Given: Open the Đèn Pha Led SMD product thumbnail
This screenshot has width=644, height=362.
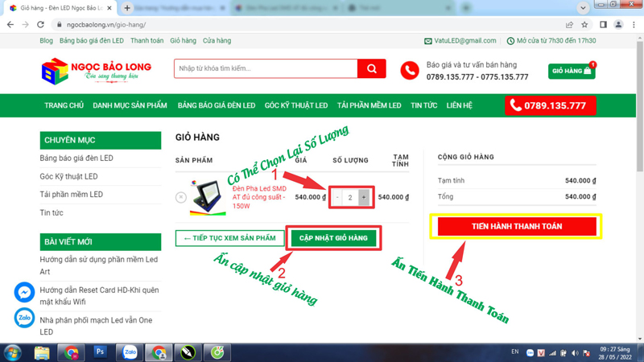Looking at the screenshot, I should tap(208, 197).
